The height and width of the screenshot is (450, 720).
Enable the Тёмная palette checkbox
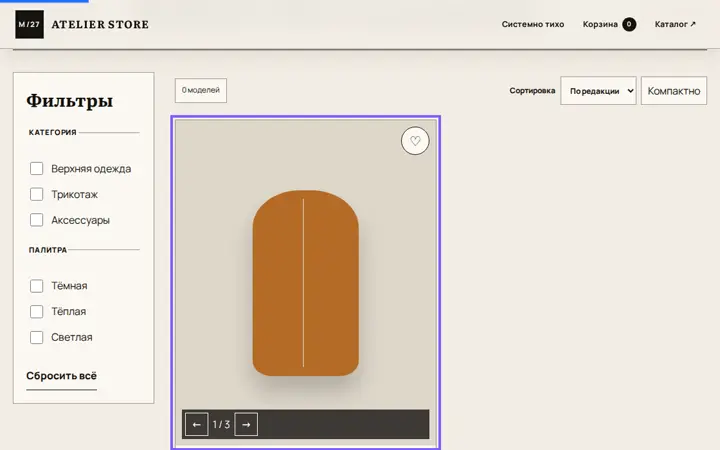pos(36,286)
